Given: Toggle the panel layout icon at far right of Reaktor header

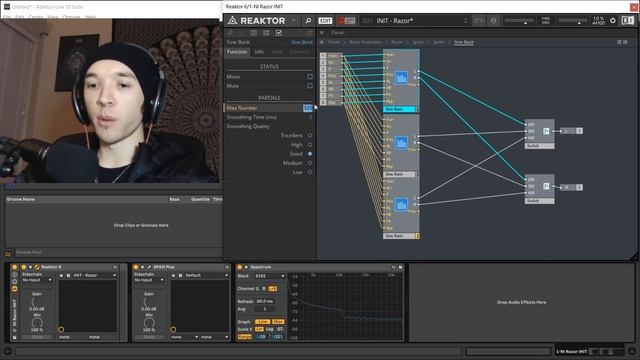Looking at the screenshot, I should tap(628, 20).
